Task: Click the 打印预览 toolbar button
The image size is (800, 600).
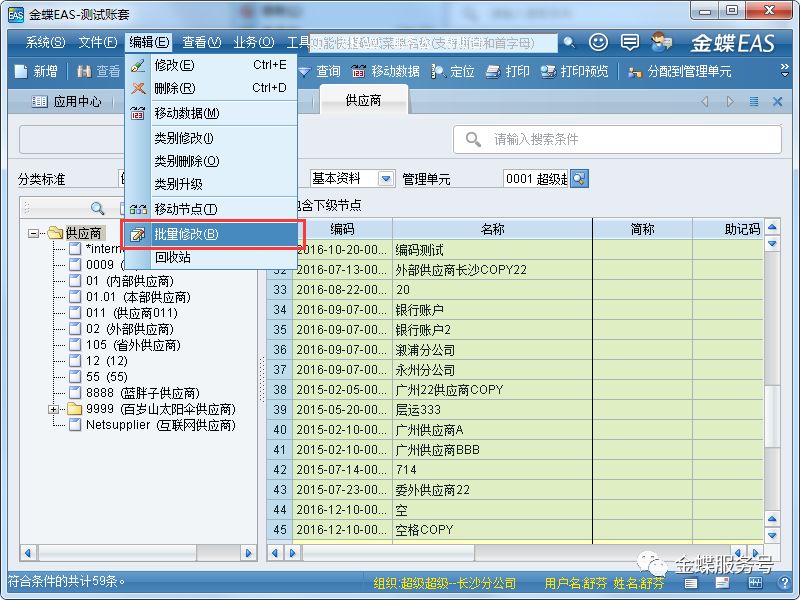Action: tap(574, 71)
